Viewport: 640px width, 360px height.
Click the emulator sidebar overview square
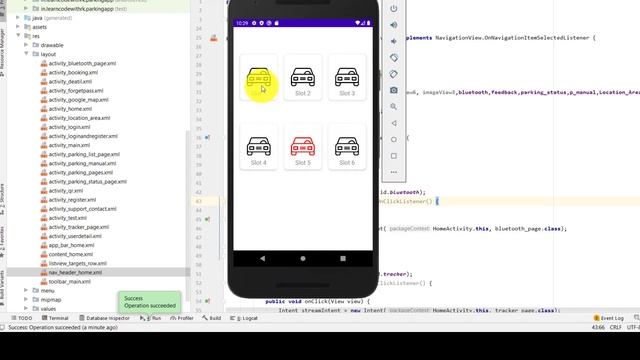click(393, 156)
